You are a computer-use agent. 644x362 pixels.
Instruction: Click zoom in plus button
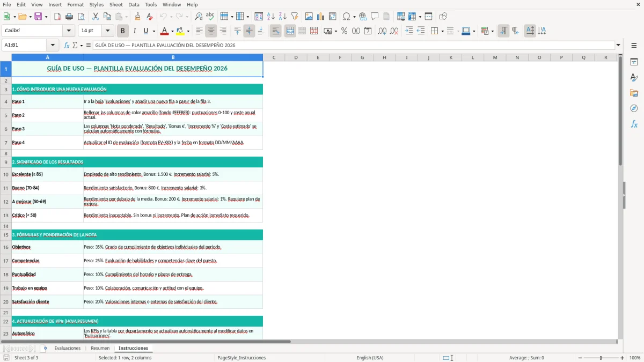coord(623,358)
